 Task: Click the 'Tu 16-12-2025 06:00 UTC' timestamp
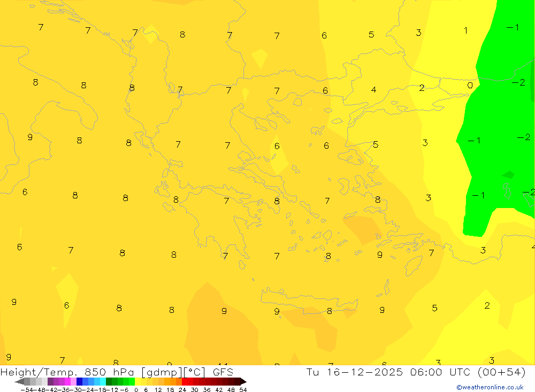pos(388,372)
